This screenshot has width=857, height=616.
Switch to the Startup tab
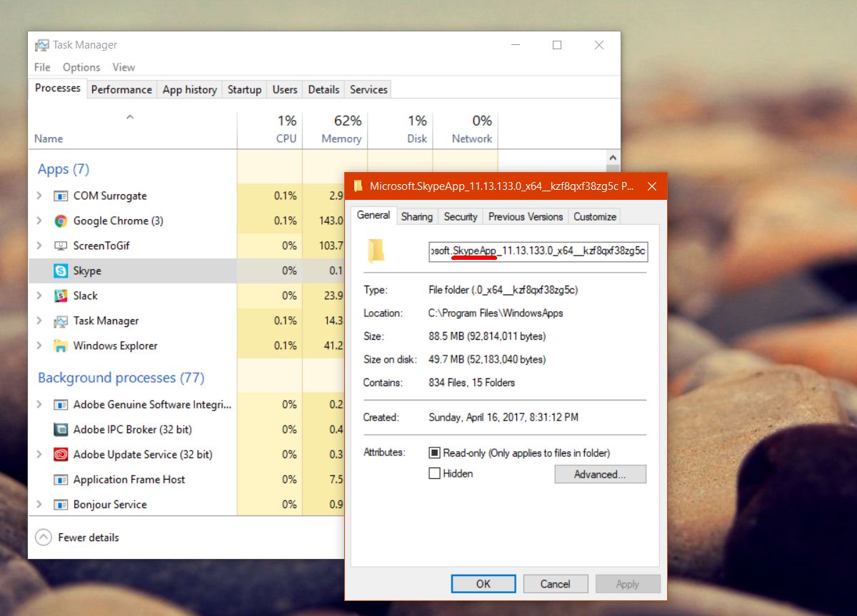click(x=244, y=89)
